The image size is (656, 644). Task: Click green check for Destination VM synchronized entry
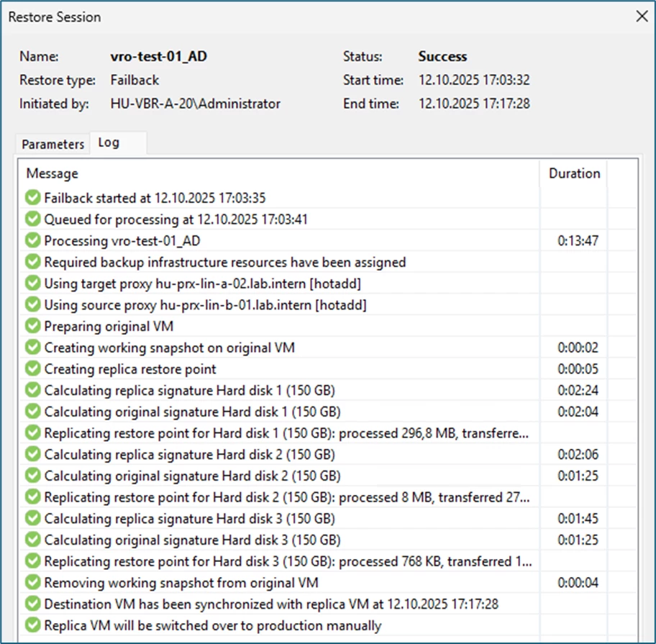click(x=32, y=604)
